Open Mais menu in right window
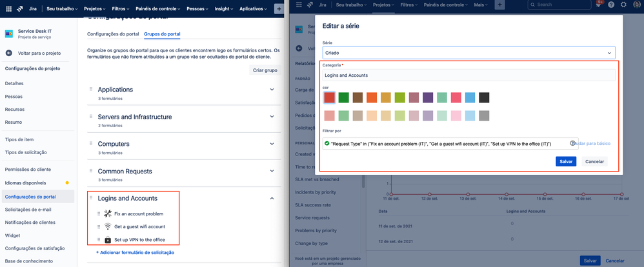 click(x=481, y=5)
